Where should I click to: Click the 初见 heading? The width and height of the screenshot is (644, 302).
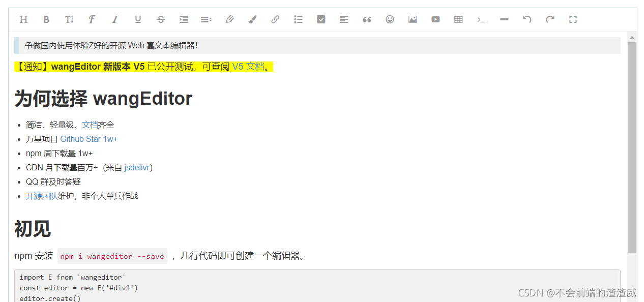tap(33, 229)
